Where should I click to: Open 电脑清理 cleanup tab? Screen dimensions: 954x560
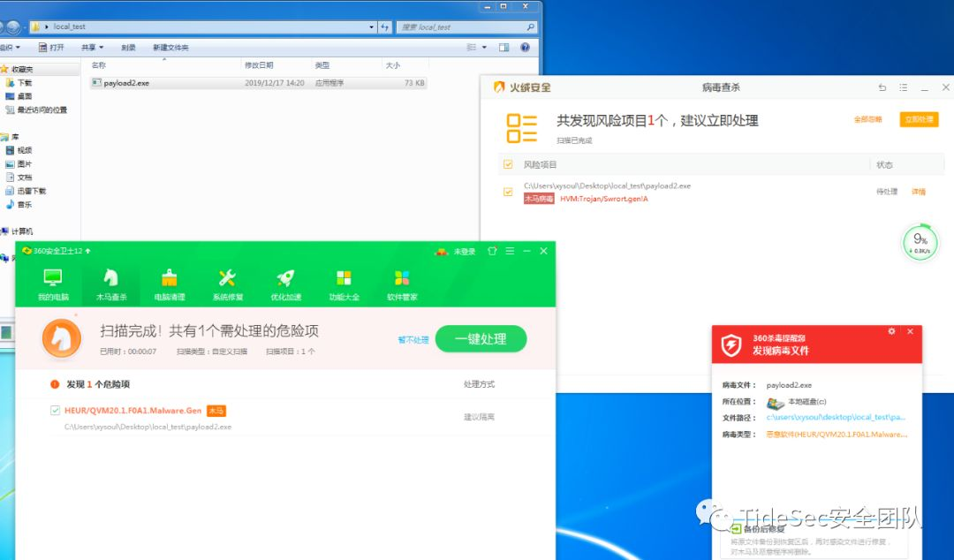[x=169, y=285]
